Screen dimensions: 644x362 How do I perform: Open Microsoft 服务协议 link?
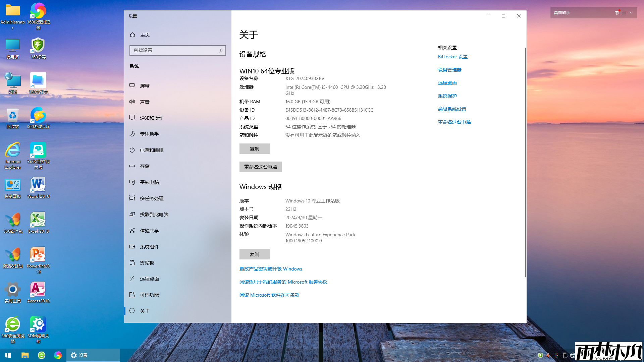(283, 282)
